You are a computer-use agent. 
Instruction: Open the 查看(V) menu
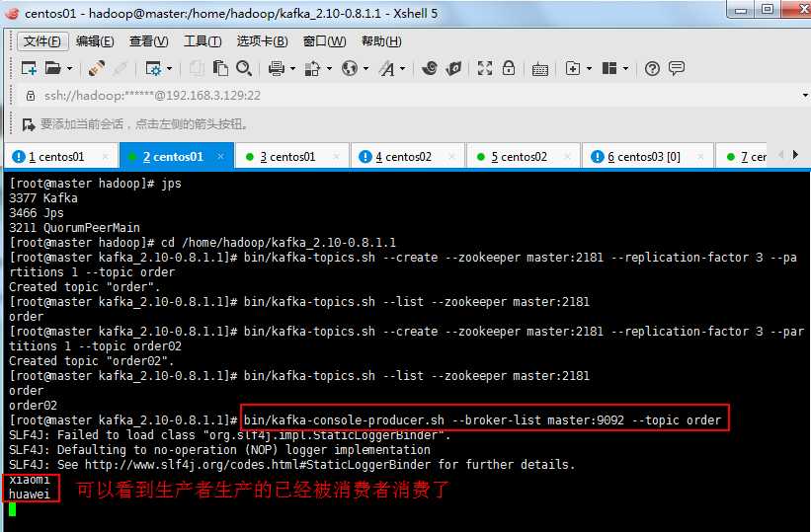point(148,41)
